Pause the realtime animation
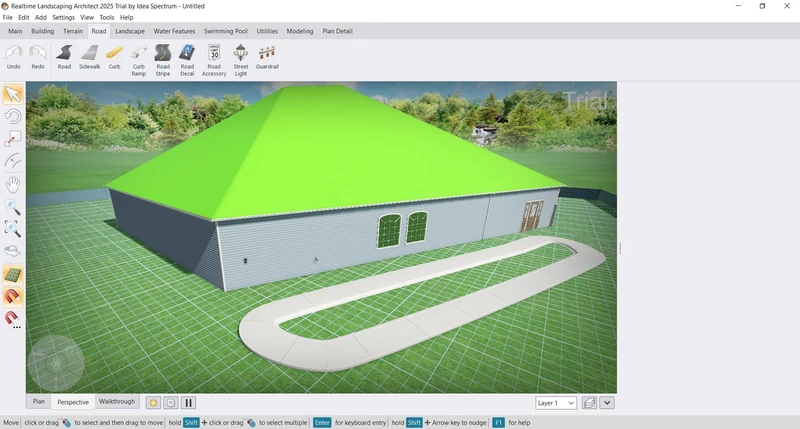Viewport: 800px width, 429px height. click(188, 403)
